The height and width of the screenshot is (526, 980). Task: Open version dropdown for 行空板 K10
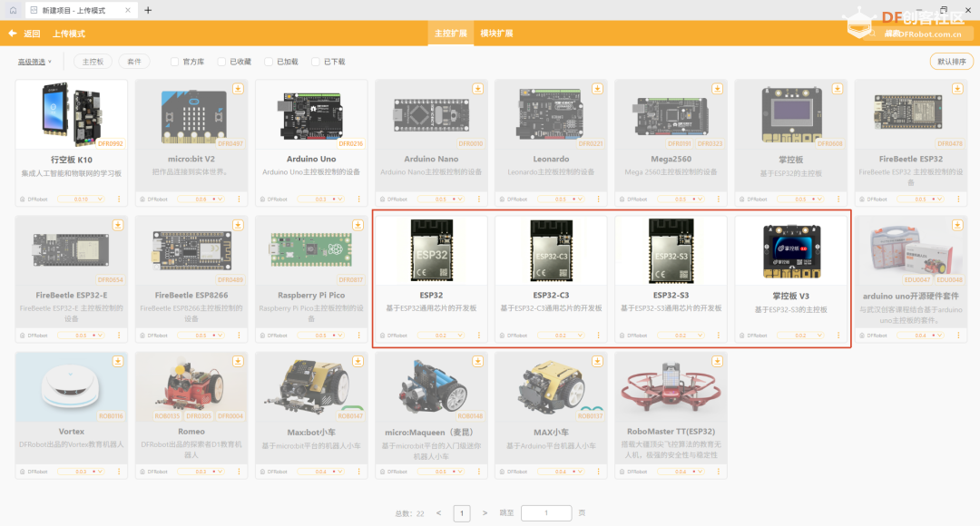[82, 200]
